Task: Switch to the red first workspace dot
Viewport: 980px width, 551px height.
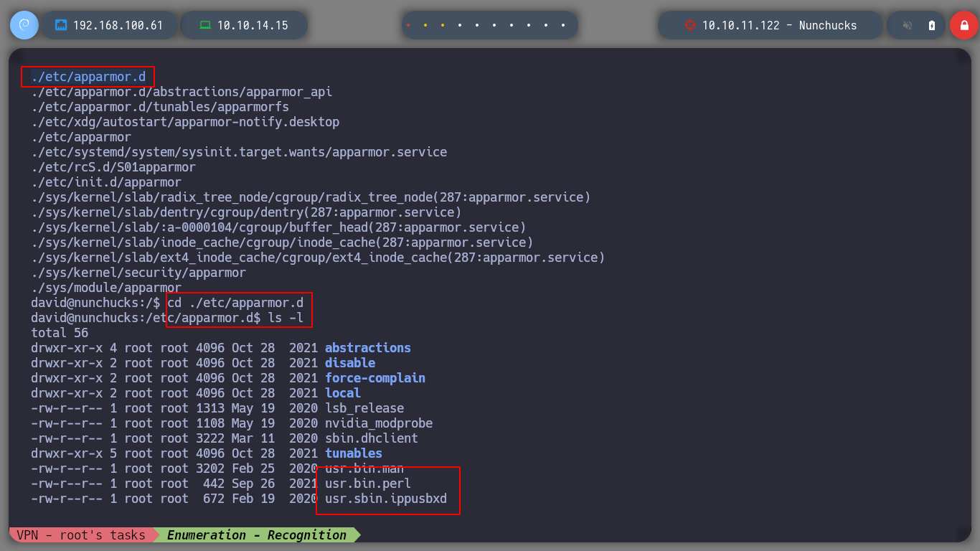Action: coord(408,25)
